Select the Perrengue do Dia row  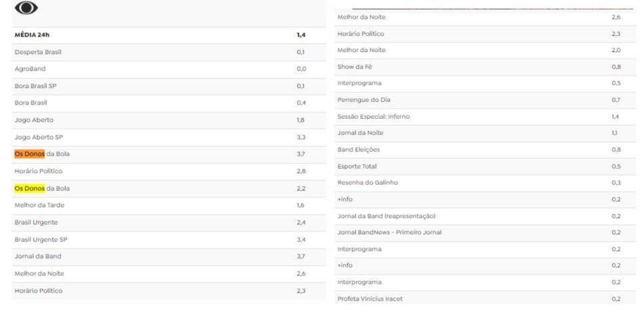tap(485, 100)
